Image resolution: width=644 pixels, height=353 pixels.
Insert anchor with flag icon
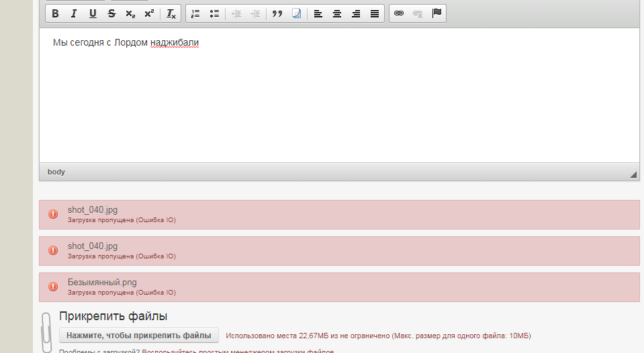436,13
